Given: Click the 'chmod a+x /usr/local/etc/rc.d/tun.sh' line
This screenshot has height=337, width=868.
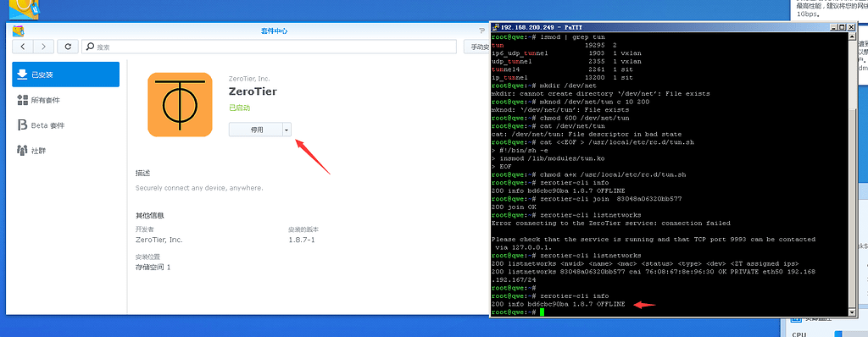Looking at the screenshot, I should coord(589,175).
